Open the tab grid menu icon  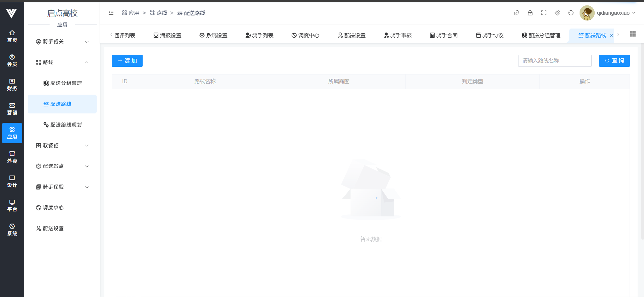pos(633,34)
